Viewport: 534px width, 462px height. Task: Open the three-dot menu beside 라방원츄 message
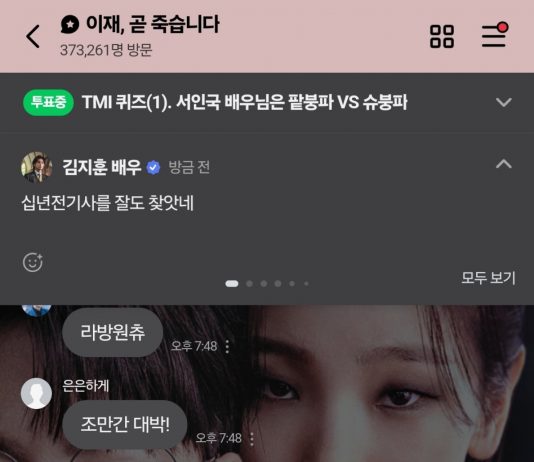(227, 347)
